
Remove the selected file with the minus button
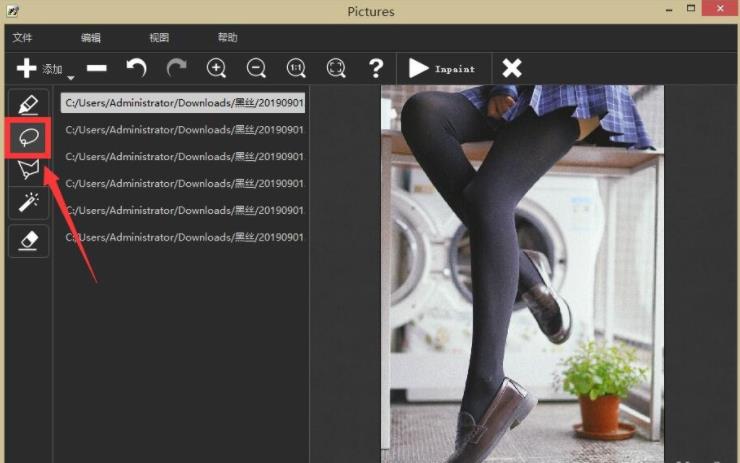tap(97, 68)
